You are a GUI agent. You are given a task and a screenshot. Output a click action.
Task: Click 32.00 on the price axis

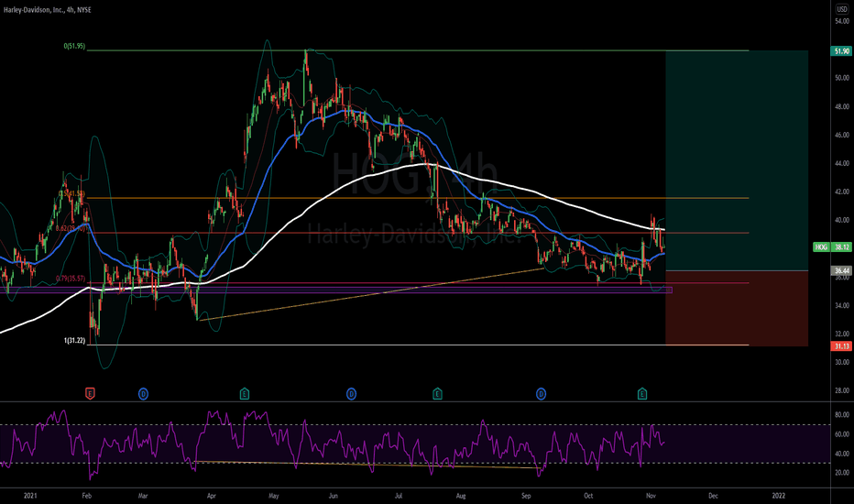(x=842, y=334)
